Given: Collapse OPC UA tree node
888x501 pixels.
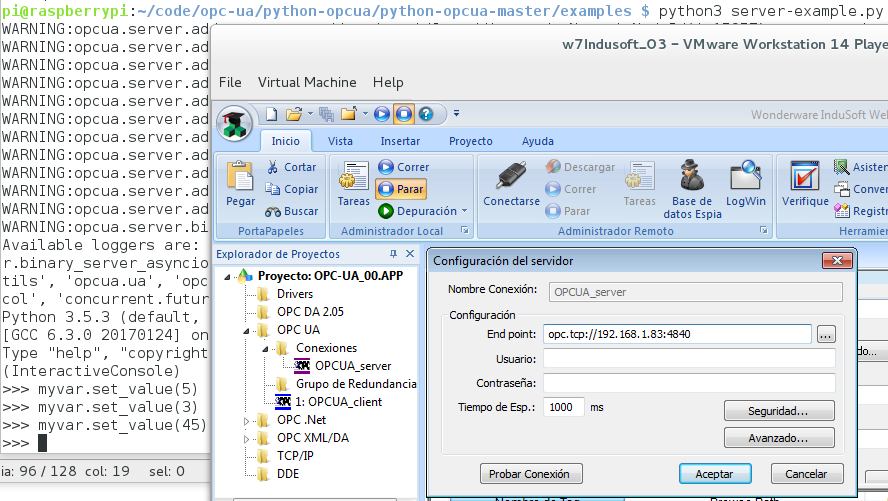Looking at the screenshot, I should tap(246, 331).
